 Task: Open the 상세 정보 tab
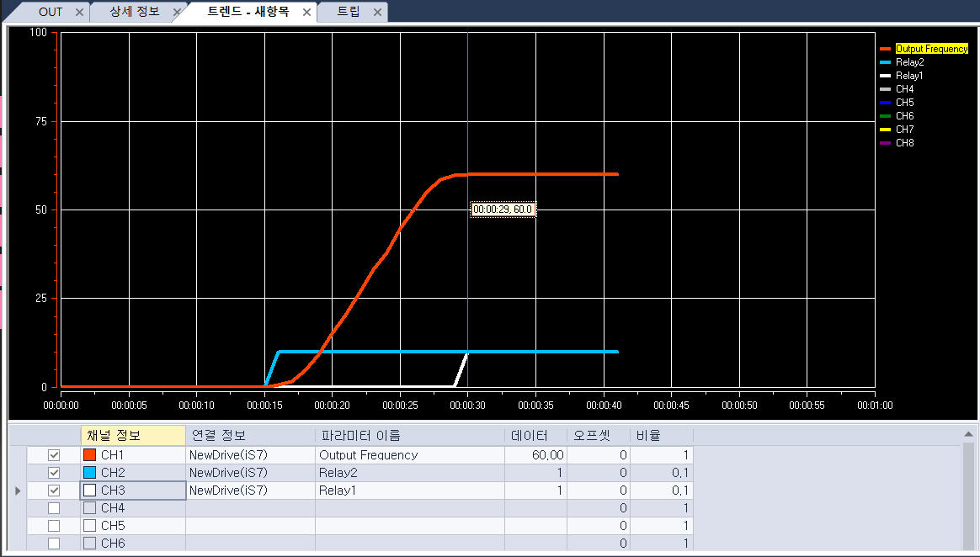(x=135, y=12)
